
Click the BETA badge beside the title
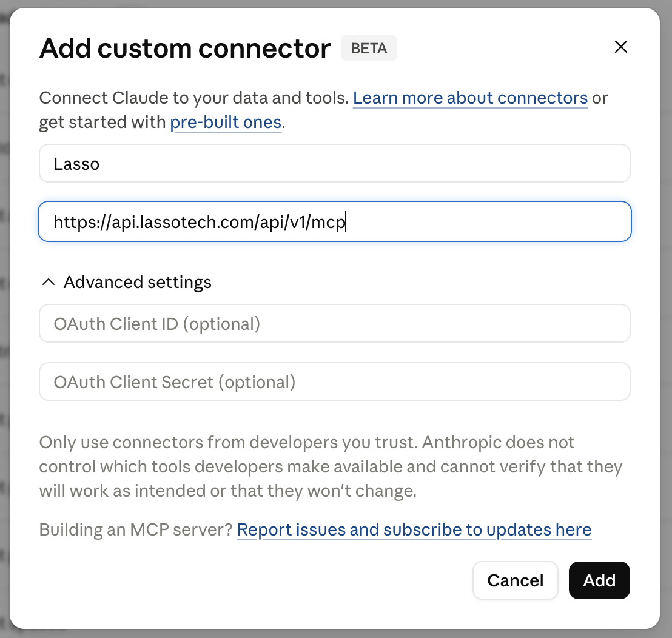pos(369,48)
